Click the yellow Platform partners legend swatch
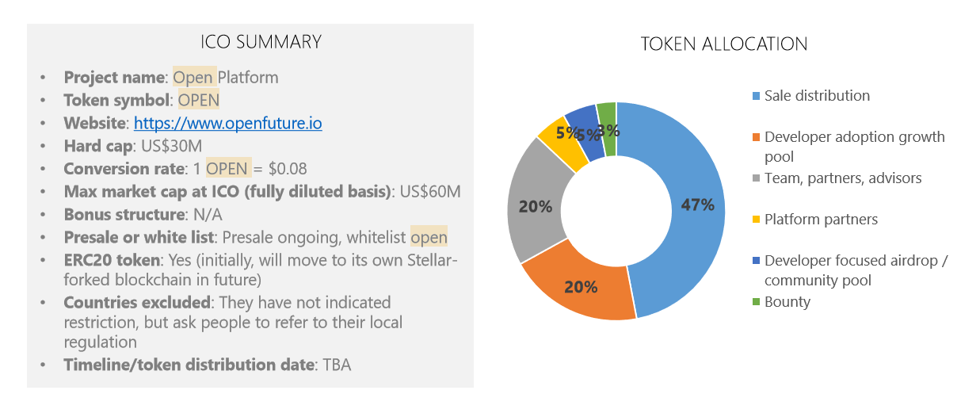 [757, 220]
